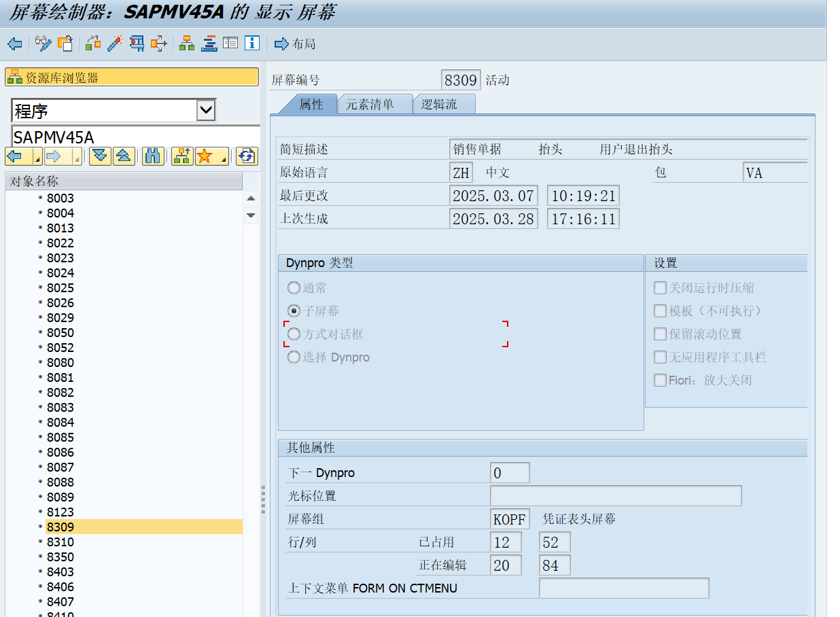Click the hierarchy structure icon on the toolbar
This screenshot has height=617, width=840.
186,43
